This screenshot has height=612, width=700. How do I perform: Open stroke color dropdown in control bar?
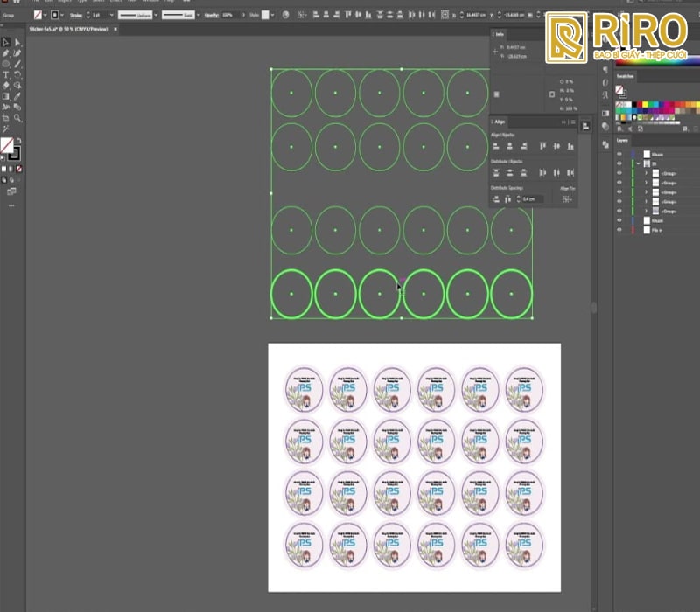click(61, 15)
